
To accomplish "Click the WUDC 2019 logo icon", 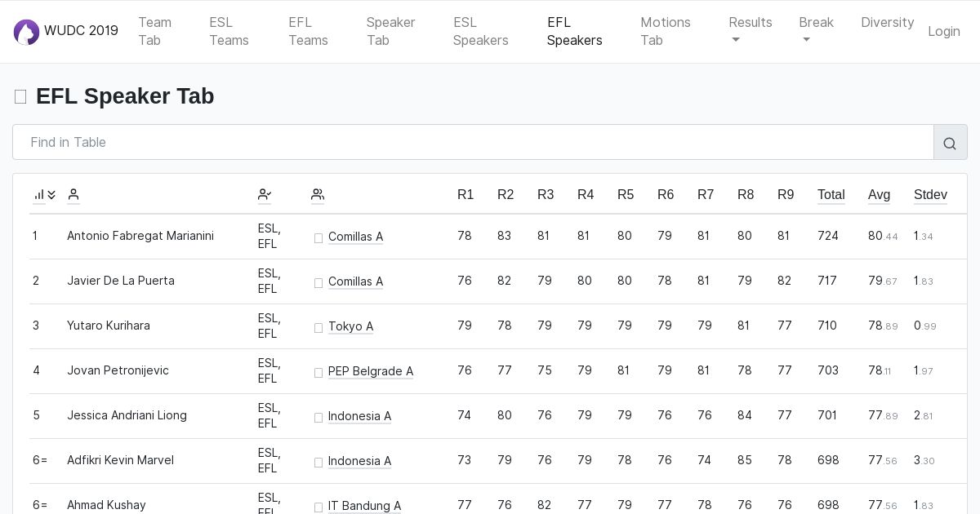I will [x=26, y=32].
